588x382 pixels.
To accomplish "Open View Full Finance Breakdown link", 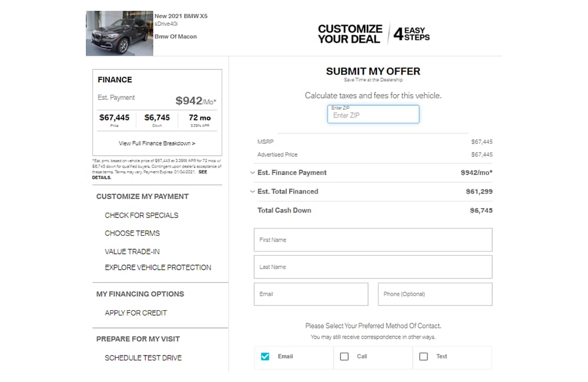I will [x=157, y=143].
